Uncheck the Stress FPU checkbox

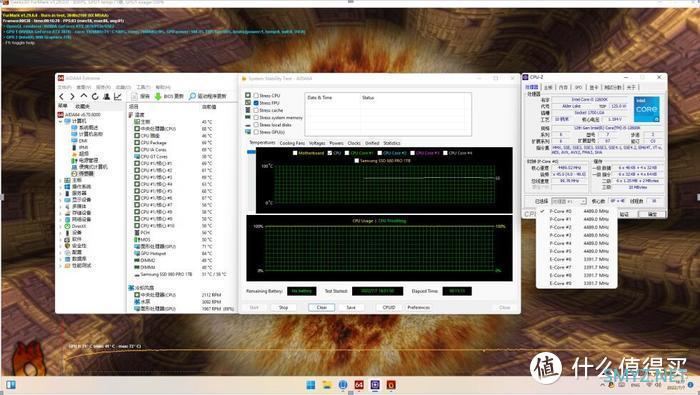click(x=256, y=103)
